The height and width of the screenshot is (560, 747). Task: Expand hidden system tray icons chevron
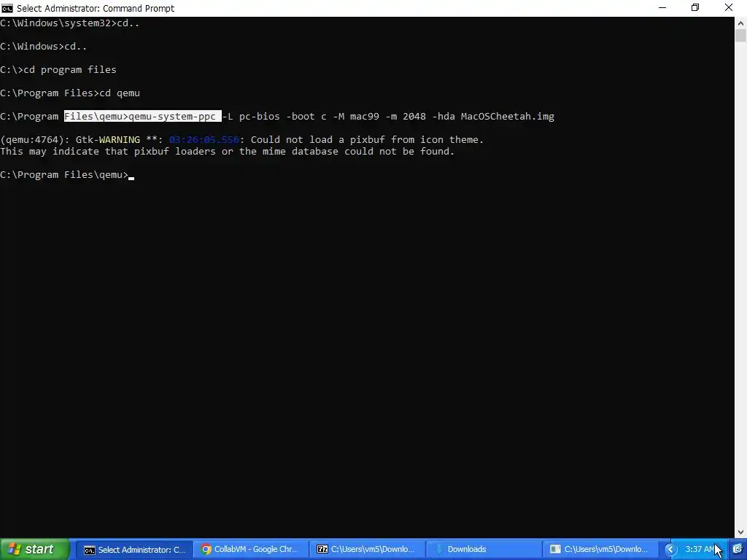pyautogui.click(x=671, y=550)
